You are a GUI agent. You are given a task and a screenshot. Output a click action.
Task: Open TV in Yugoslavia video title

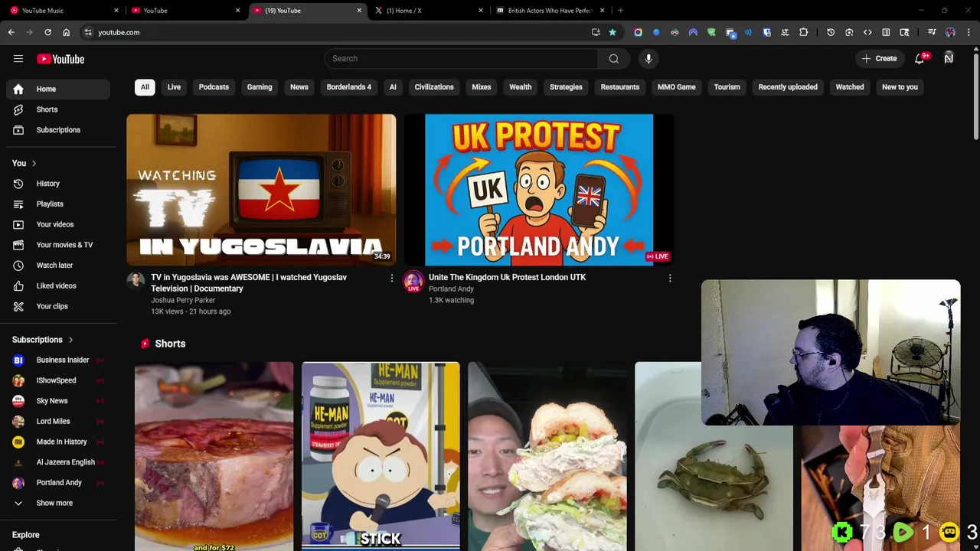(249, 283)
